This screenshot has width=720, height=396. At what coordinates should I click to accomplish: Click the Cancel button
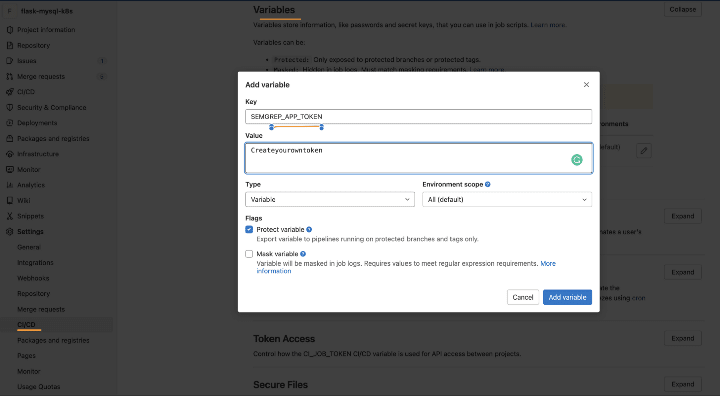[523, 297]
